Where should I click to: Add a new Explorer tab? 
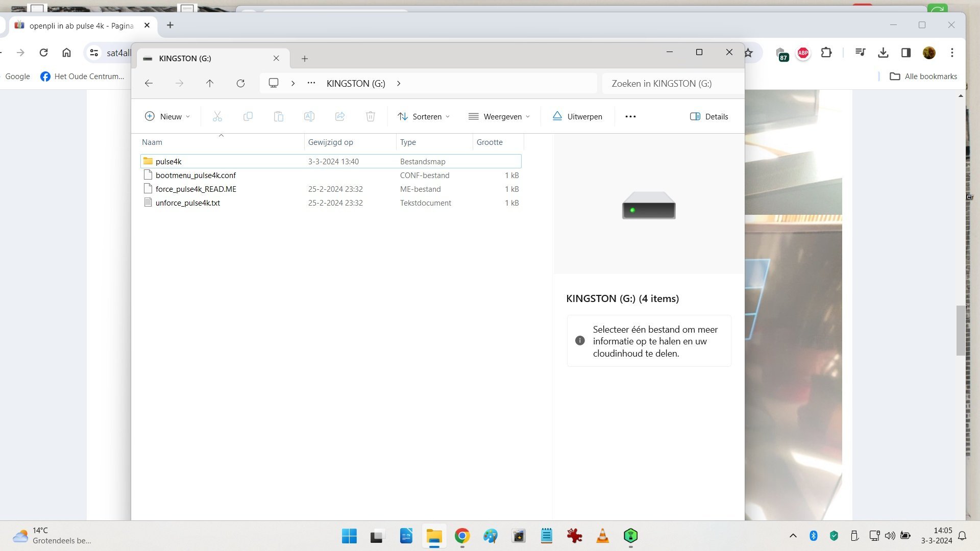click(305, 59)
